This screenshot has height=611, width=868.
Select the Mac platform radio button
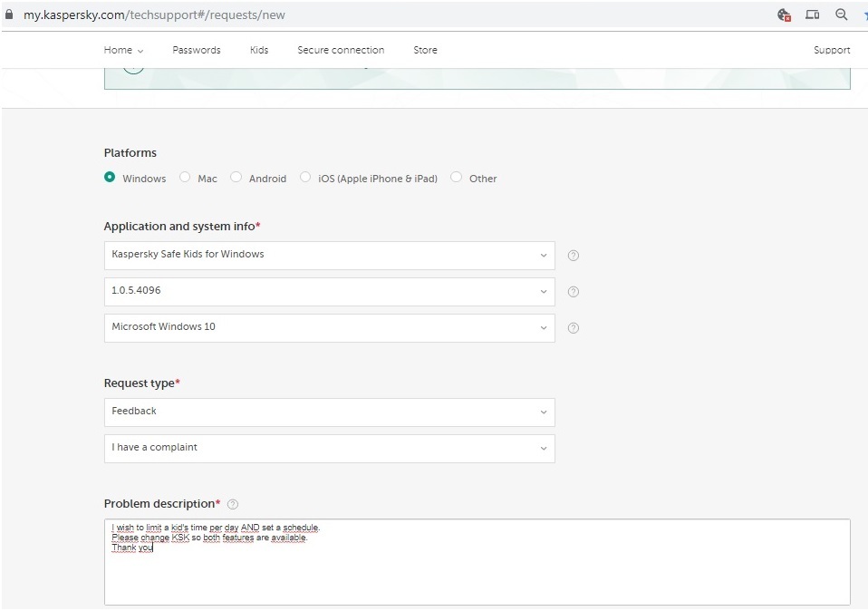(185, 178)
